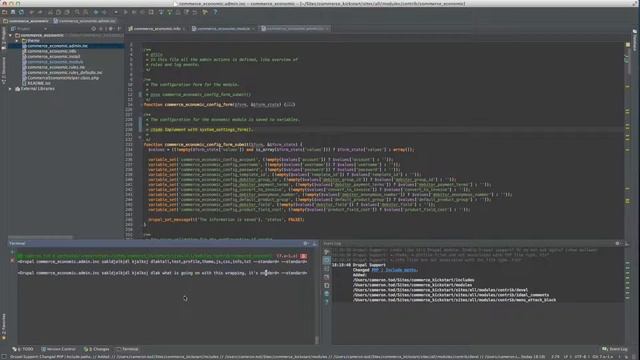The width and height of the screenshot is (640, 360).
Task: Expand the theme folder
Action: 17,41
